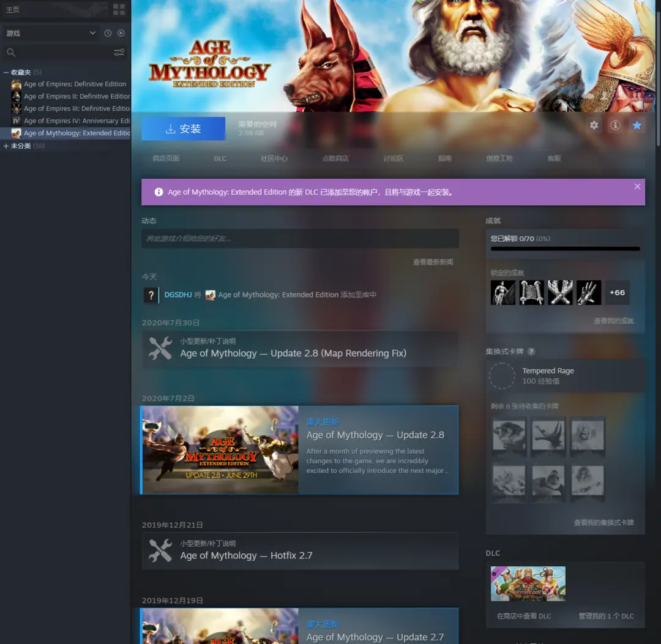
Task: Click Age of Empires II game icon
Action: pos(16,96)
